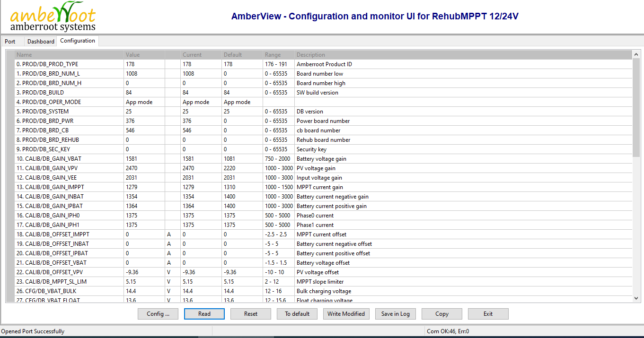The width and height of the screenshot is (644, 338).
Task: Click description Amberroot Product ID
Action: coord(324,64)
